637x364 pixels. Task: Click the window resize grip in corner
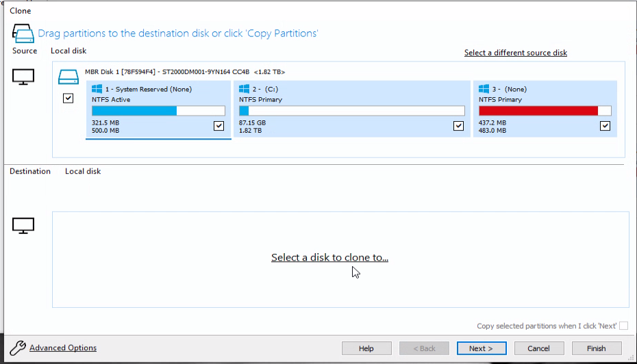pyautogui.click(x=631, y=358)
